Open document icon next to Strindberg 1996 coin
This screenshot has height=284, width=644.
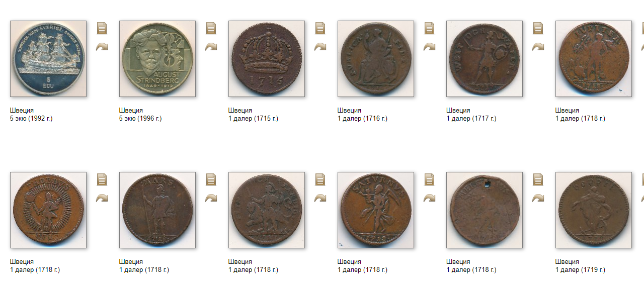click(211, 28)
